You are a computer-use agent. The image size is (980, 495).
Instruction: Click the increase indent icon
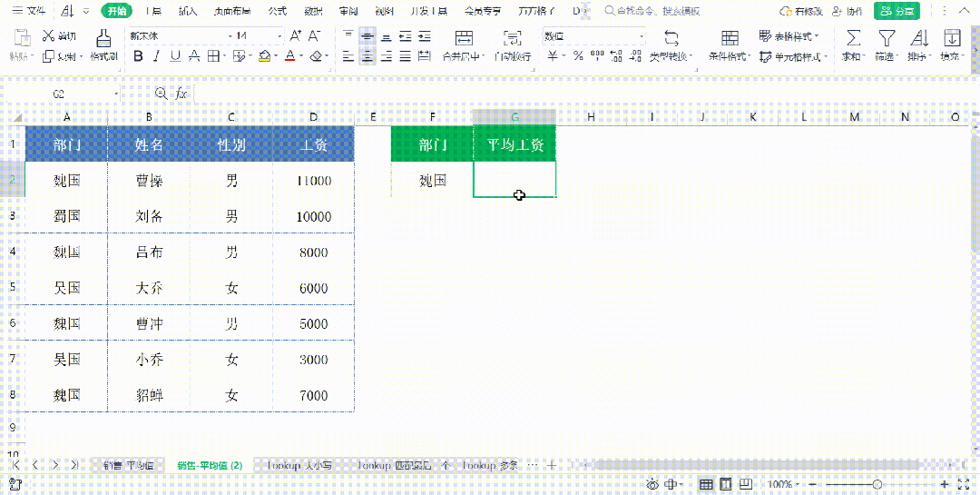pos(425,36)
